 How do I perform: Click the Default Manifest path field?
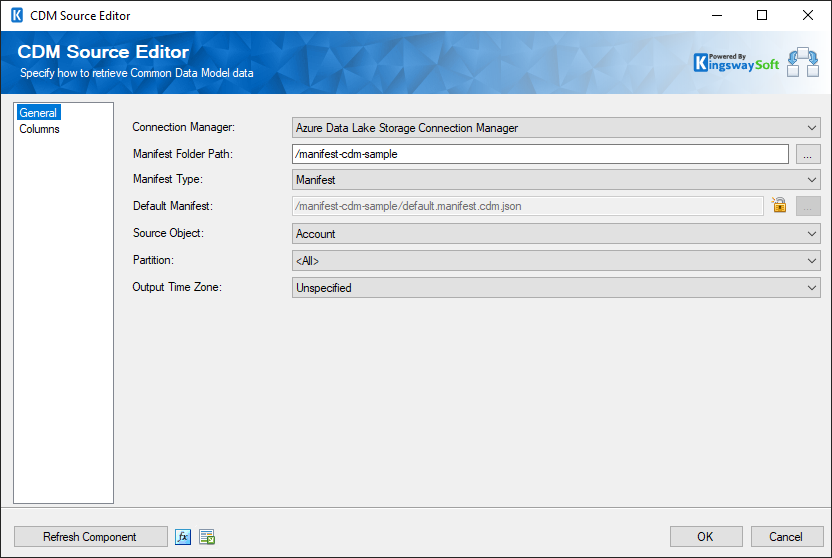pyautogui.click(x=527, y=206)
